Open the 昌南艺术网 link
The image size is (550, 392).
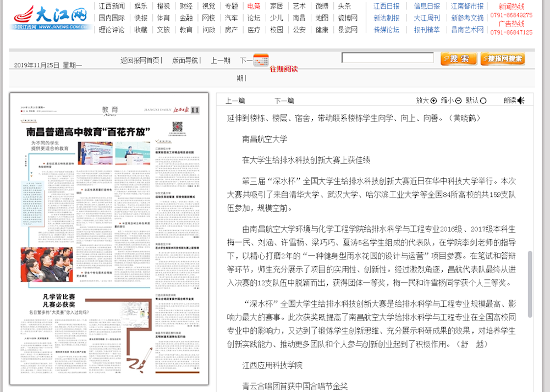pyautogui.click(x=468, y=30)
